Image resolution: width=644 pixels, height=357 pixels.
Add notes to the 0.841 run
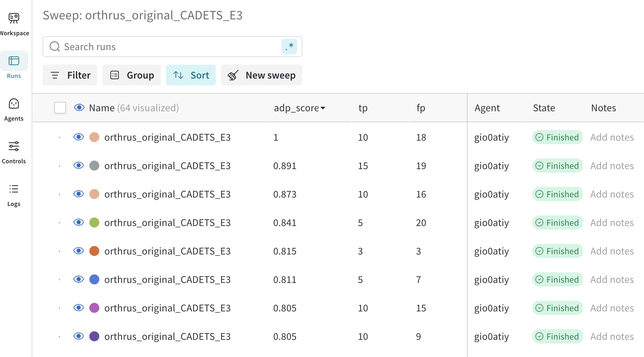click(612, 223)
